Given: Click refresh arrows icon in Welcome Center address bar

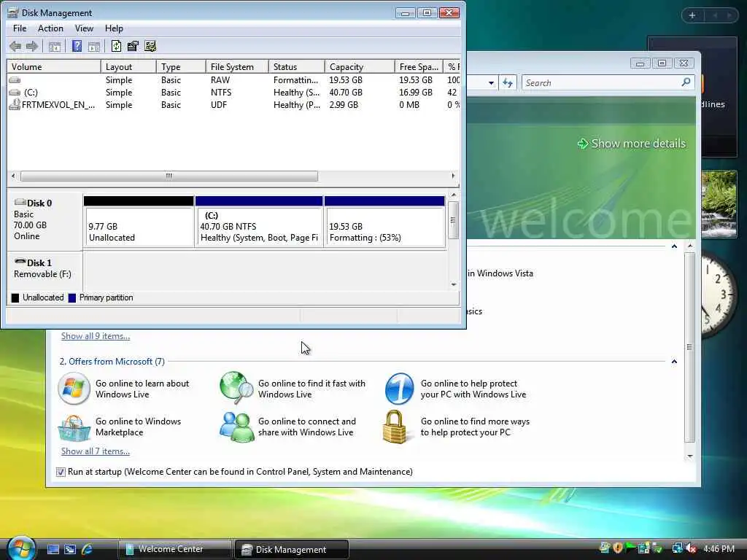Looking at the screenshot, I should [508, 83].
